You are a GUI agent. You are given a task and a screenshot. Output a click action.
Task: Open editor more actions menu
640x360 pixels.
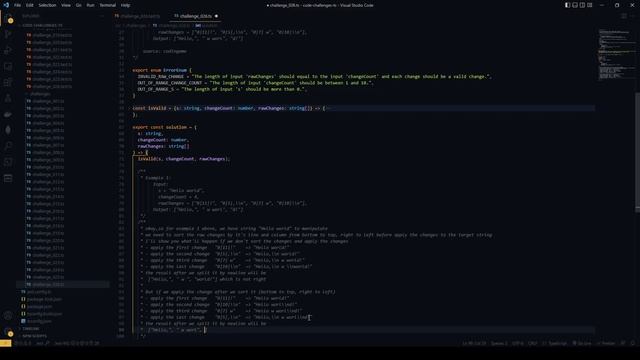[633, 16]
